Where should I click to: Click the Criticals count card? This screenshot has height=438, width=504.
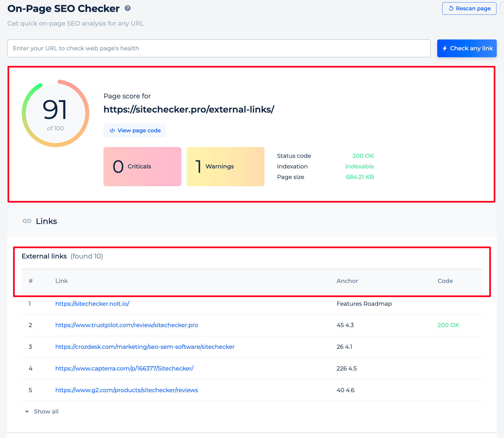coord(142,166)
